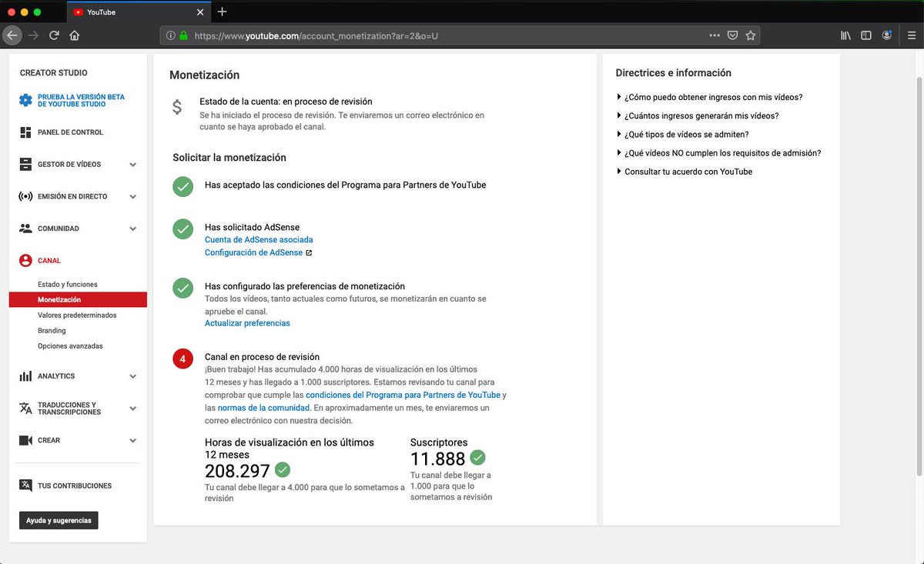
Task: Open condiciones del Programa para Partners link
Action: point(403,395)
